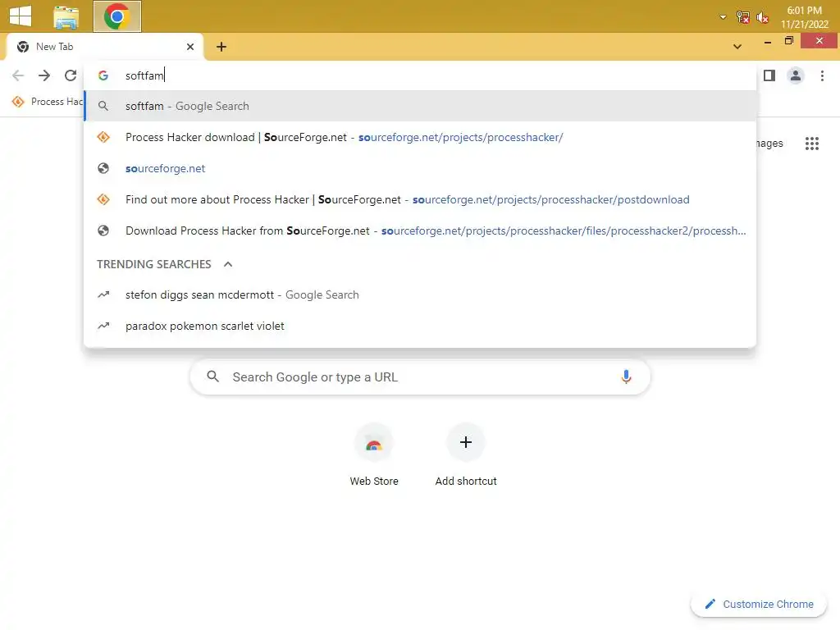Show hidden system tray icons

(x=723, y=17)
